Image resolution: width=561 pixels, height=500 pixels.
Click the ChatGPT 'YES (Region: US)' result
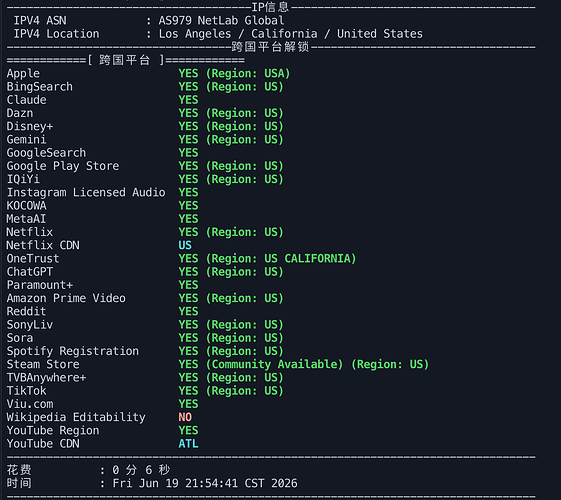click(x=231, y=272)
